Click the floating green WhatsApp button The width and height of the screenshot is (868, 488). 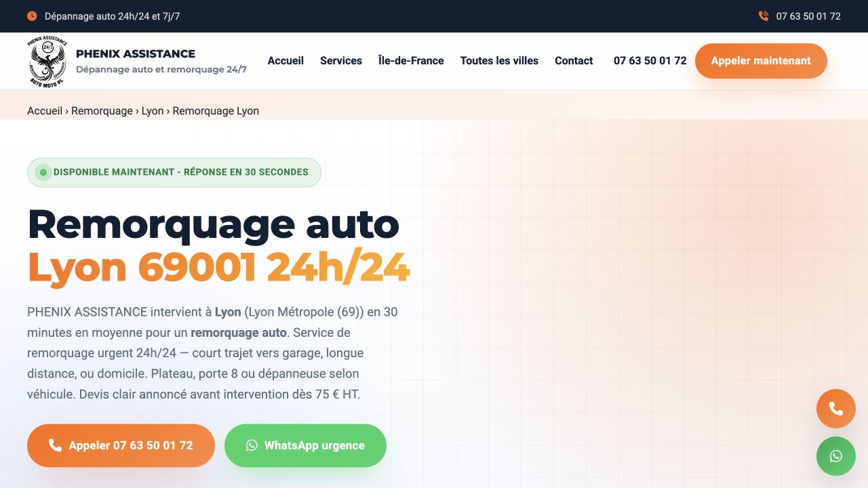click(x=836, y=456)
